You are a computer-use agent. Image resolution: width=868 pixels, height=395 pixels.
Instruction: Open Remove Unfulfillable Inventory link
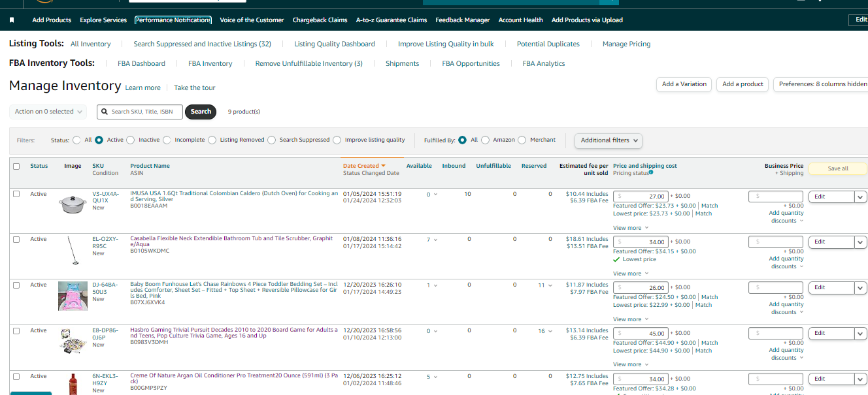pyautogui.click(x=309, y=64)
